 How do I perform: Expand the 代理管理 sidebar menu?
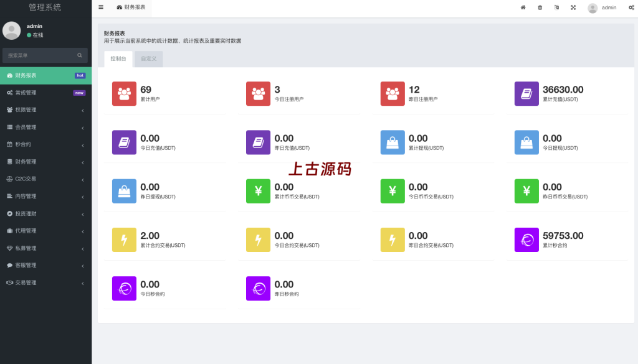[x=45, y=231]
